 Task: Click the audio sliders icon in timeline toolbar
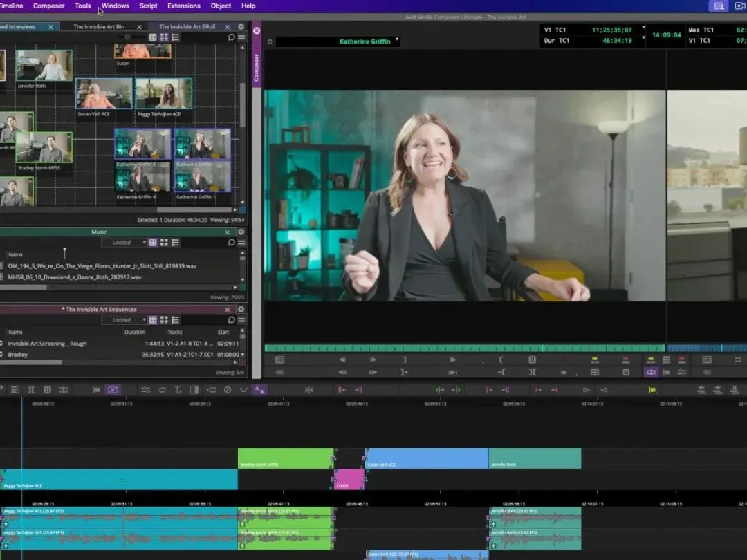(146, 390)
